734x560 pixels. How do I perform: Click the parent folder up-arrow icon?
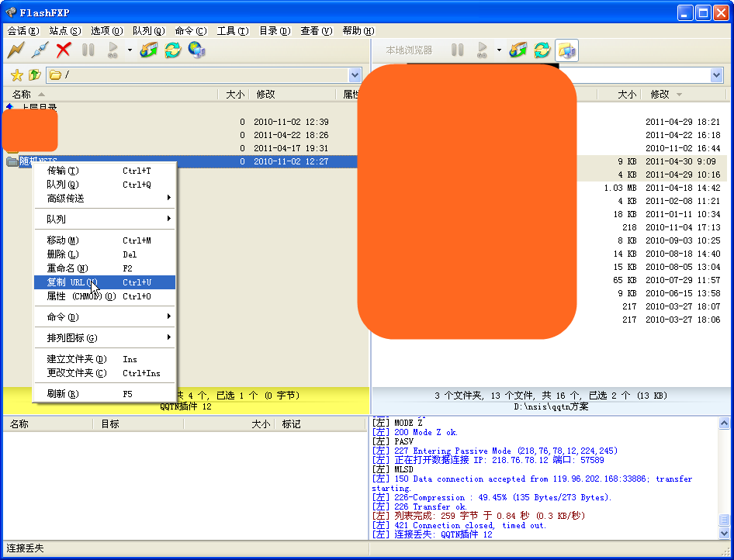pyautogui.click(x=34, y=75)
